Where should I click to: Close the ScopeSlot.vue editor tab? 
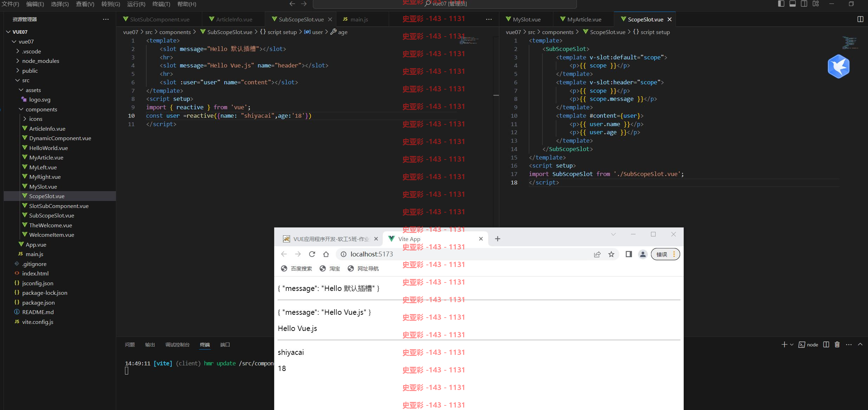tap(670, 19)
